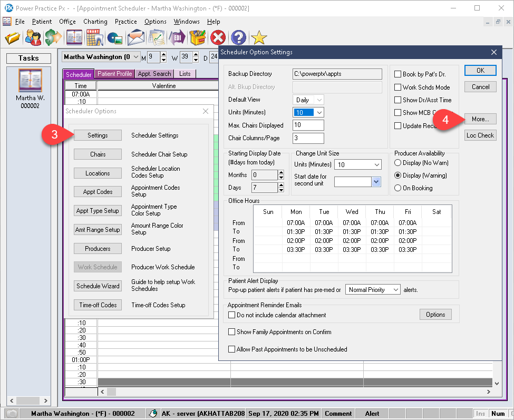This screenshot has height=420, width=514.
Task: Increase the Months stepper value
Action: click(281, 172)
